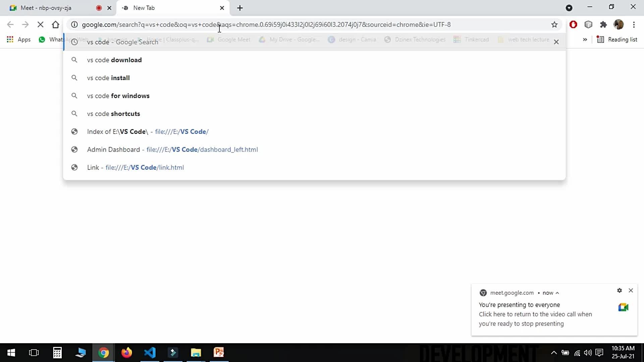Close the New Tab tab
Viewport: 644px width, 362px height.
tap(222, 8)
